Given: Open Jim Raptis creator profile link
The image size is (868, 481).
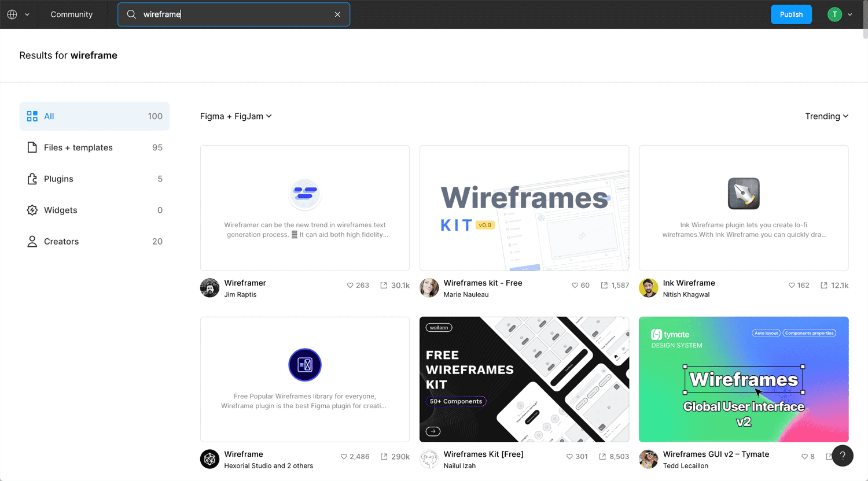Looking at the screenshot, I should [240, 294].
